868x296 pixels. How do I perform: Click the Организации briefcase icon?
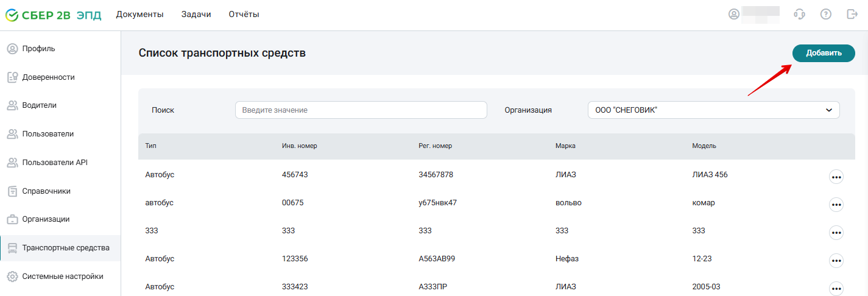(12, 219)
